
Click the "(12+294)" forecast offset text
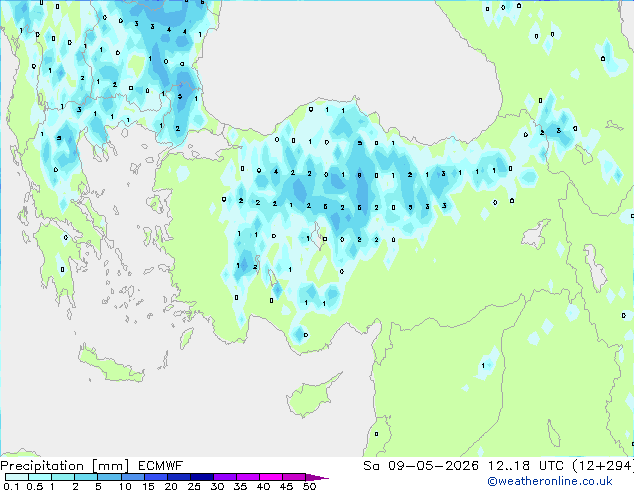(x=603, y=466)
